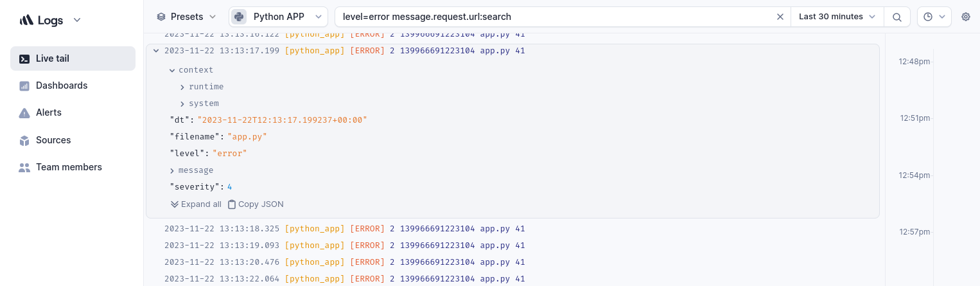This screenshot has height=286, width=980.
Task: Expand the runtime context node
Action: point(182,87)
